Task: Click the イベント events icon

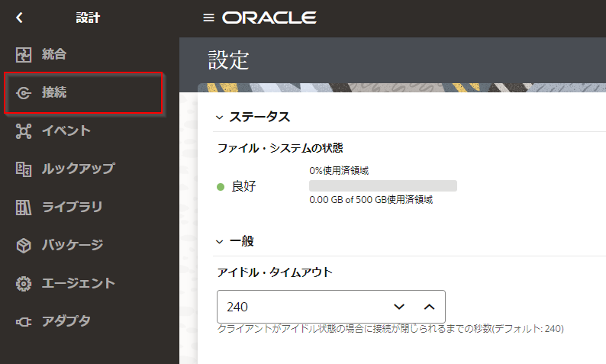Action: click(x=24, y=131)
